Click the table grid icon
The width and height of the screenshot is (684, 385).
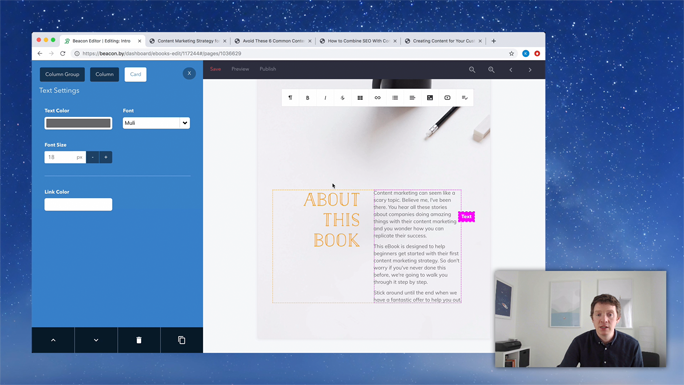point(360,98)
